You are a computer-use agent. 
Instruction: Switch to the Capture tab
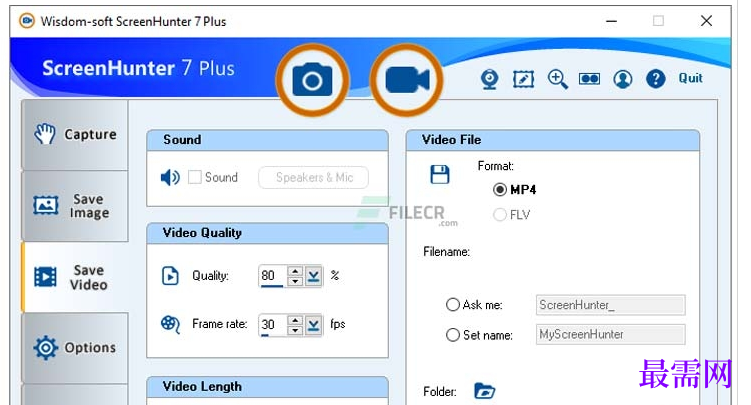tap(75, 135)
